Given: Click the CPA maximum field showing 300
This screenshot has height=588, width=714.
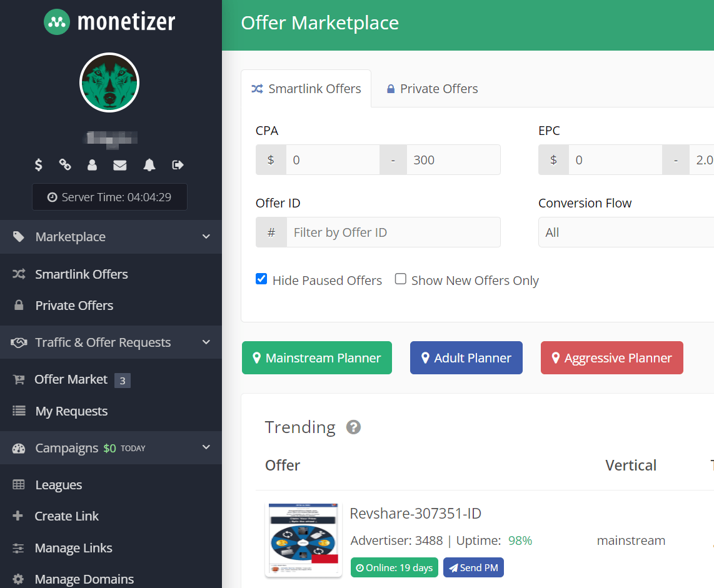Looking at the screenshot, I should click(x=453, y=160).
